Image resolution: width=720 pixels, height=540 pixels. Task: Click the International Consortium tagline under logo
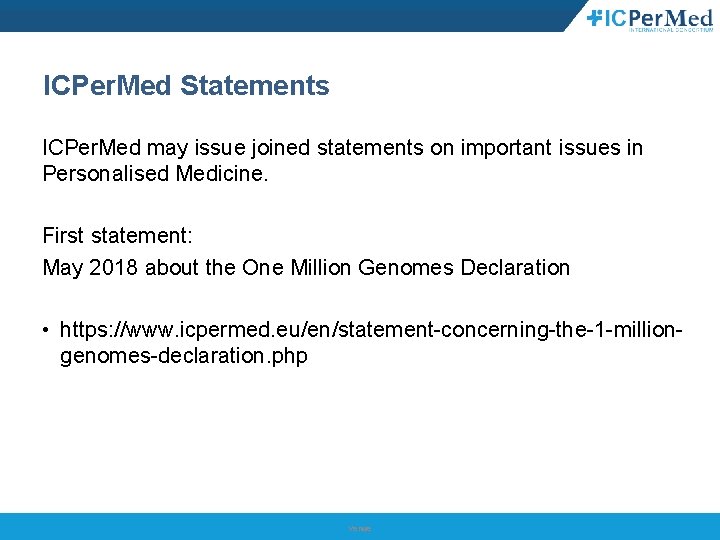670,30
